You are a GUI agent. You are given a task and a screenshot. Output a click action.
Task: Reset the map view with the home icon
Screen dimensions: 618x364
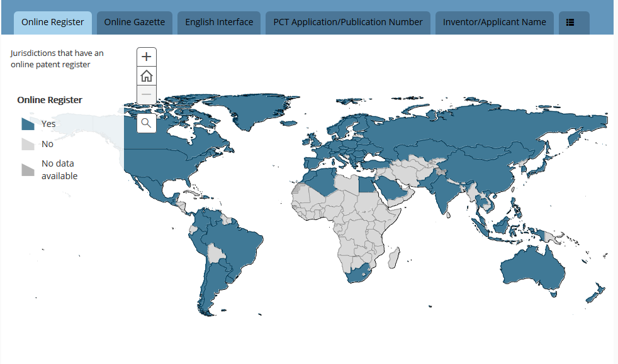click(146, 75)
